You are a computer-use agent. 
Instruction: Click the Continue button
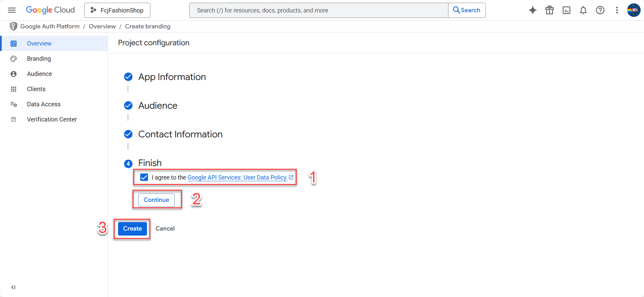point(156,200)
